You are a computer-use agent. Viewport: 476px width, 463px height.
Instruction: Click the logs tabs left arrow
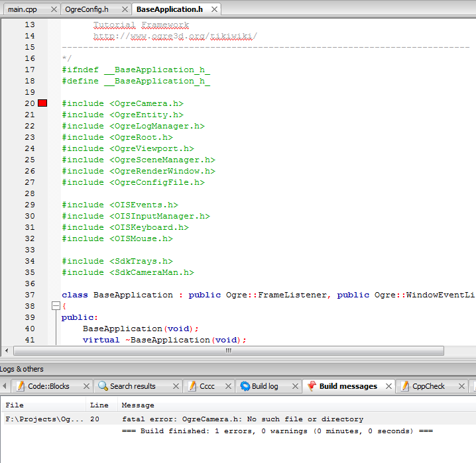tap(4, 386)
